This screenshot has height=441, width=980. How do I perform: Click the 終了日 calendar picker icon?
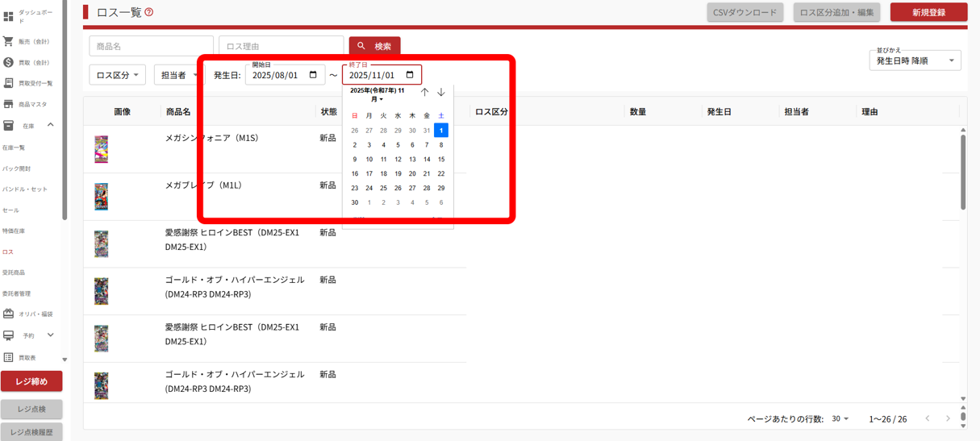tap(410, 75)
